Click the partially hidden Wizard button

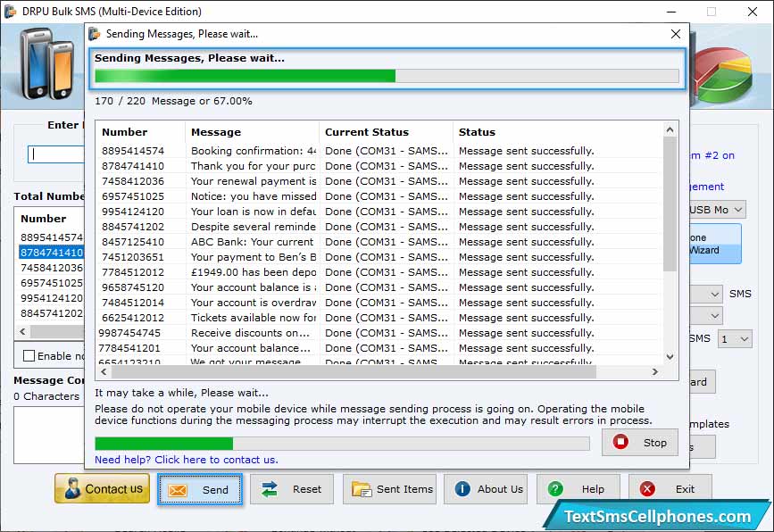[x=715, y=244]
